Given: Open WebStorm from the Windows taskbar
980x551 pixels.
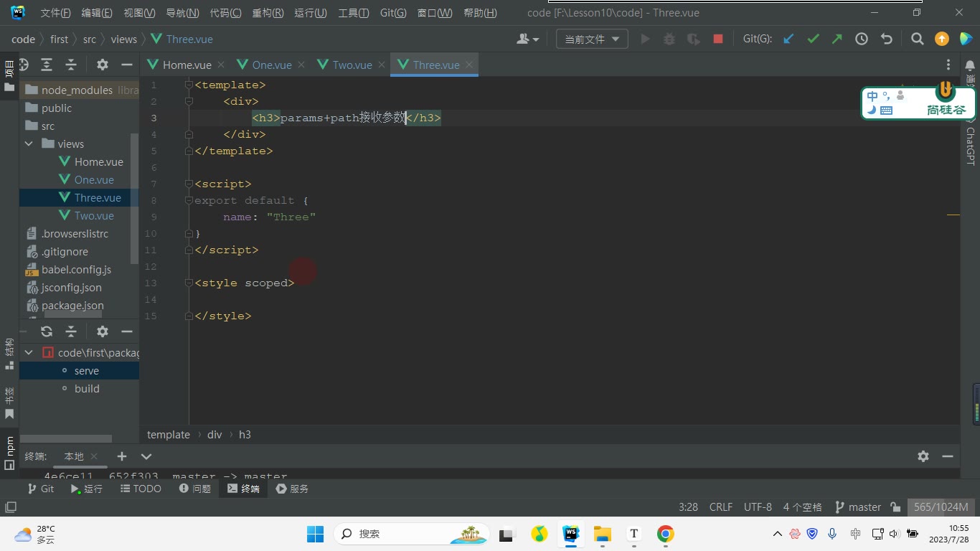Looking at the screenshot, I should [x=571, y=534].
